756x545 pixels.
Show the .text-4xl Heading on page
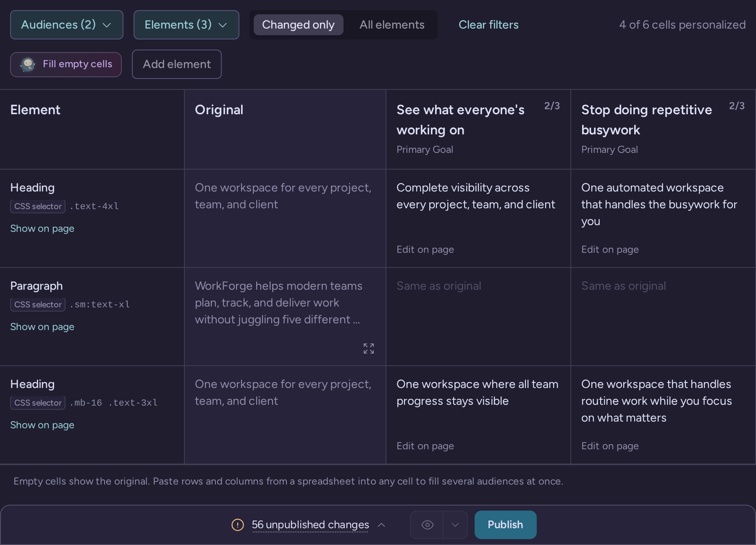coord(42,228)
